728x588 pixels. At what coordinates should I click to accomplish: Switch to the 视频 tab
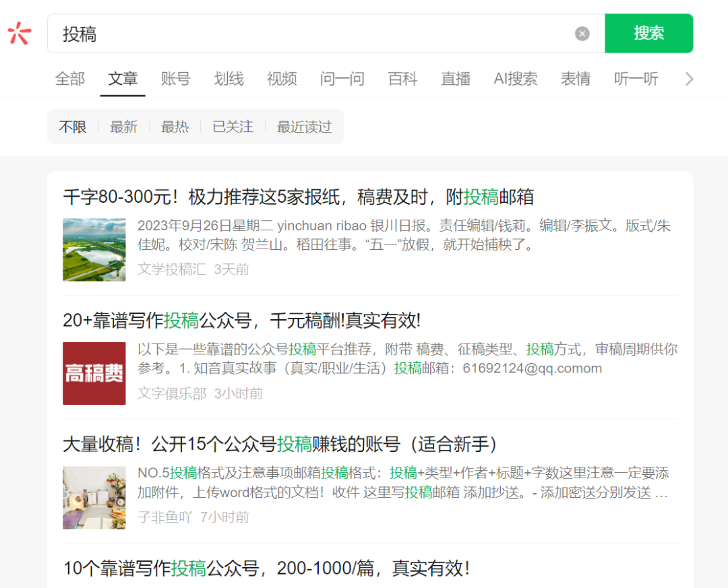tap(281, 79)
